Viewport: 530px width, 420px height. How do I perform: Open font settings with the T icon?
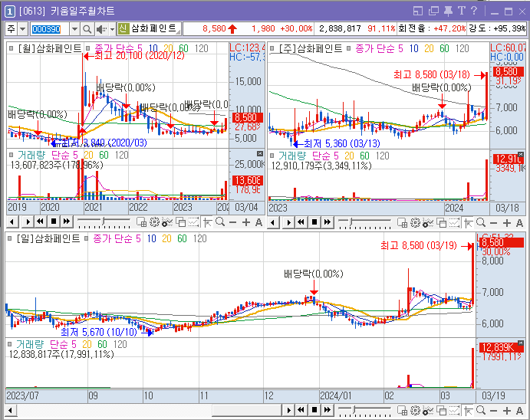tap(462, 11)
